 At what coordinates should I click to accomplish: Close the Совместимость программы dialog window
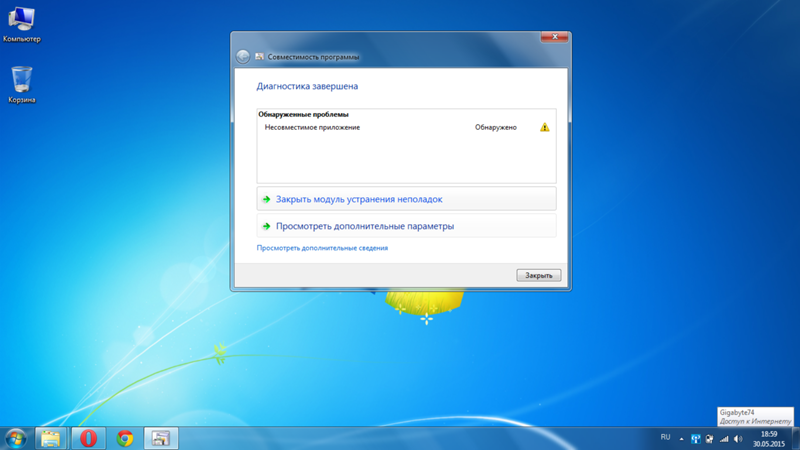[555, 37]
